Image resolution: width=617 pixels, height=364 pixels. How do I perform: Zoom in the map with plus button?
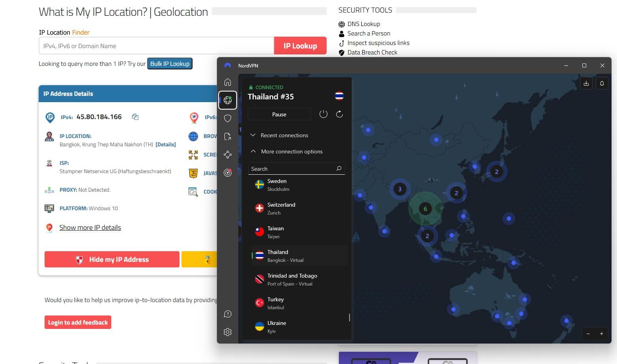click(x=602, y=334)
